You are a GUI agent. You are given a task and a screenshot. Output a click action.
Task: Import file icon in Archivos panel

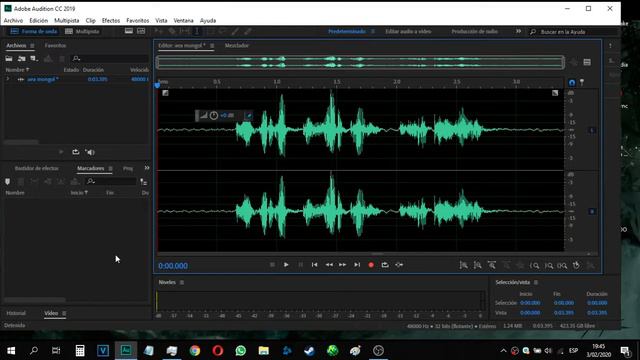point(22,59)
